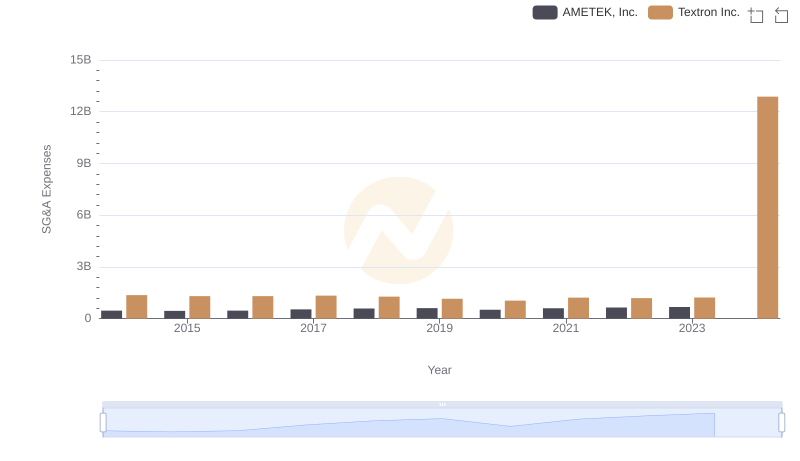Image resolution: width=800 pixels, height=461 pixels.
Task: Click the 9B y-axis label
Action: tap(84, 163)
